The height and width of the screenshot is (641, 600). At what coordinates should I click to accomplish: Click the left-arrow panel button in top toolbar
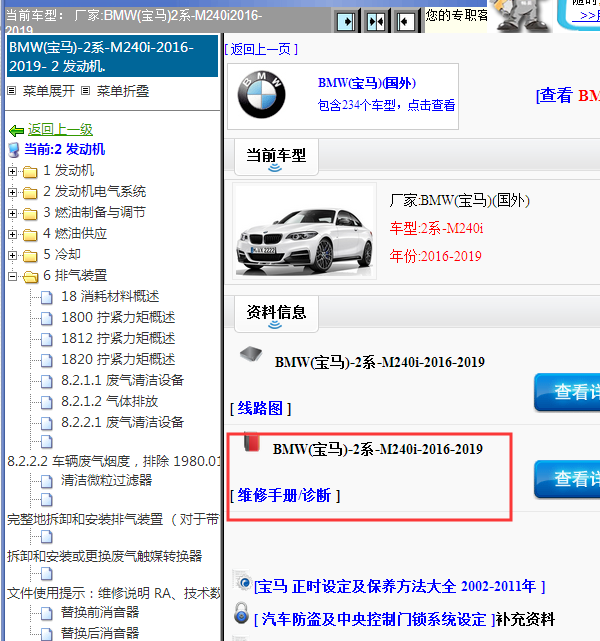click(406, 21)
